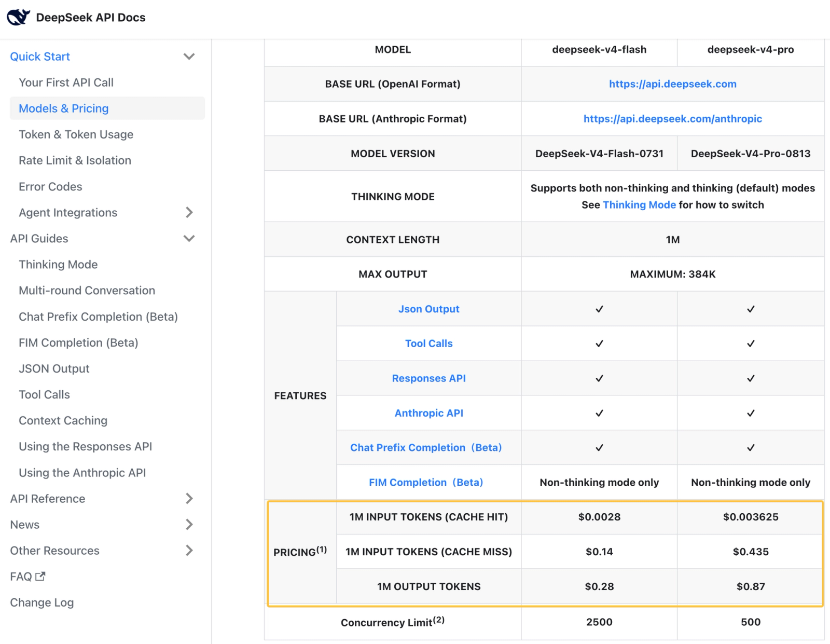Collapse the API Guides section chevron
Viewport: 830px width, 644px height.
point(189,238)
